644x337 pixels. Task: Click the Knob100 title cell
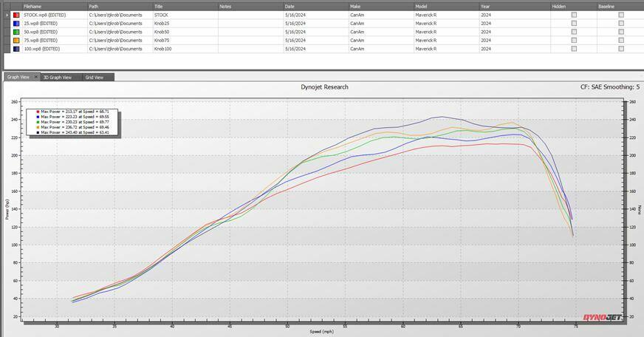185,49
